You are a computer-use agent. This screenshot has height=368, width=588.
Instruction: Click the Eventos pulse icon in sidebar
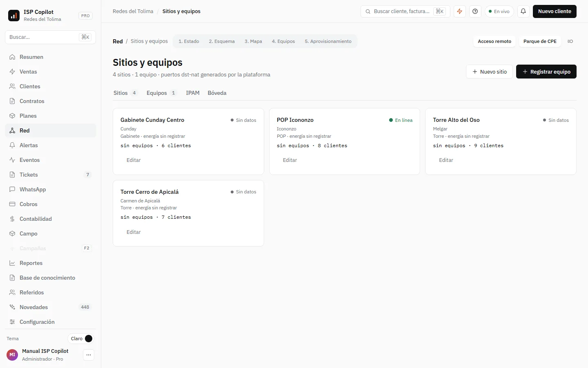point(12,160)
